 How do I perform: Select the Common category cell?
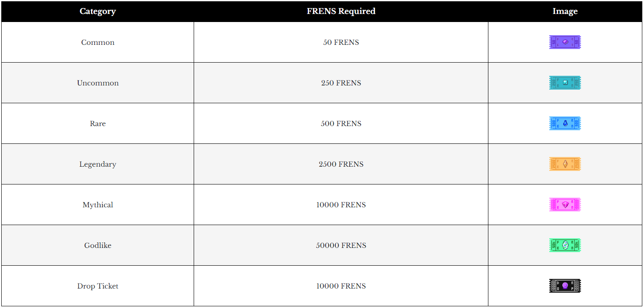[98, 42]
